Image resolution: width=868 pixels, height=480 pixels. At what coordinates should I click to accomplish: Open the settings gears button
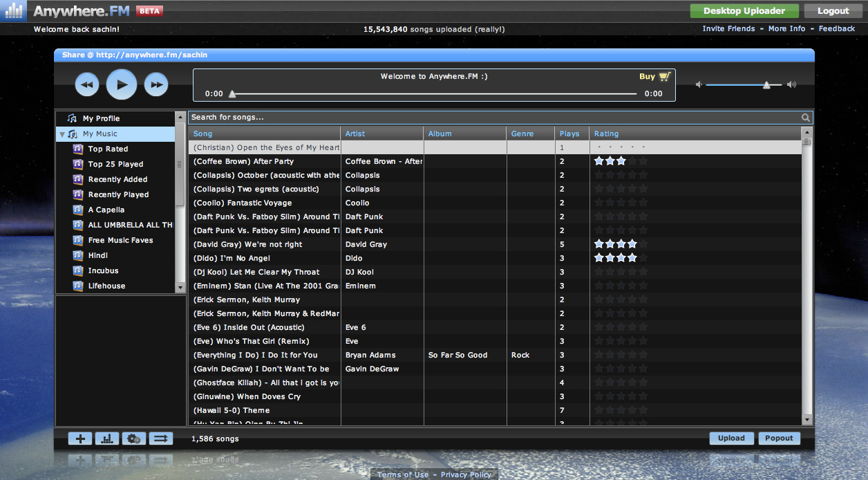pos(134,439)
